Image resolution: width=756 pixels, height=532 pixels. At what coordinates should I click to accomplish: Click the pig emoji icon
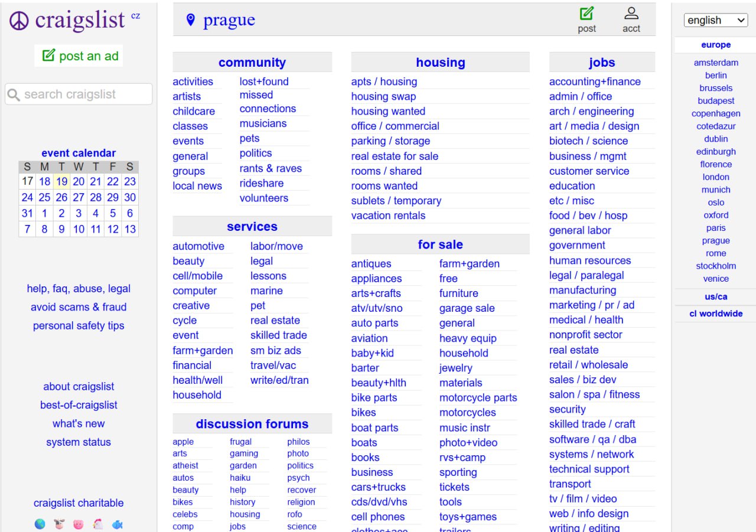click(x=79, y=524)
